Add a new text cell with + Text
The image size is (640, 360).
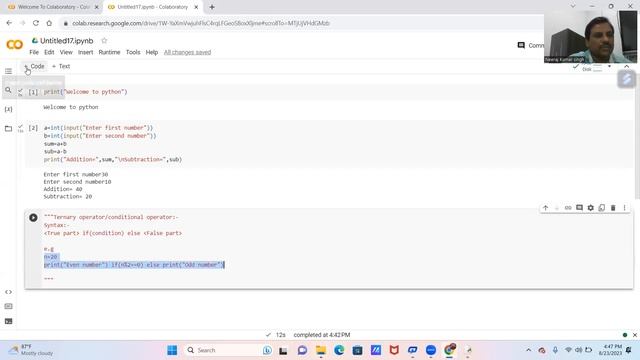61,66
